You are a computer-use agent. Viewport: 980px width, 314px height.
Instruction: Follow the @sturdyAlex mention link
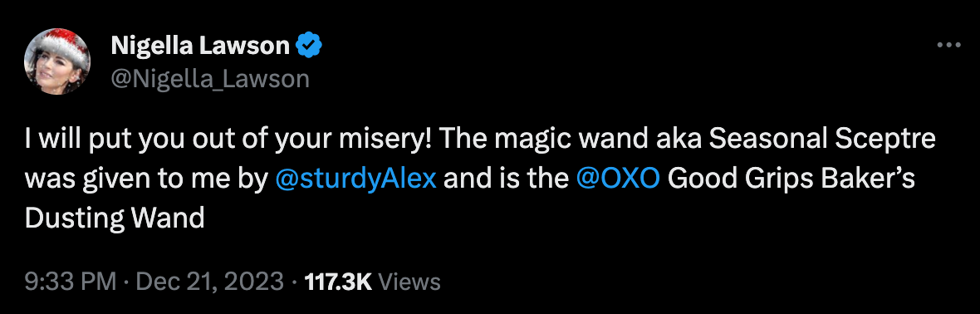pyautogui.click(x=355, y=179)
